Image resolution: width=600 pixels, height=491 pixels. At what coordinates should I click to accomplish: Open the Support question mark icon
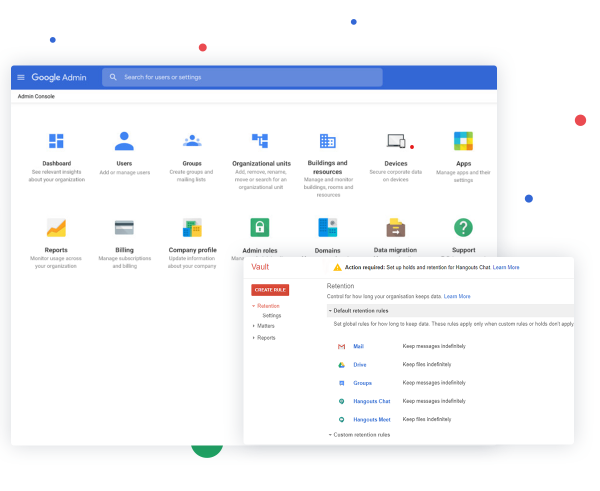pos(463,227)
